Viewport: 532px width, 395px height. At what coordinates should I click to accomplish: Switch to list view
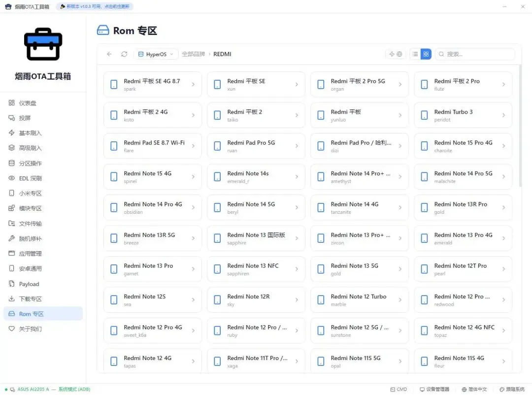(x=415, y=54)
